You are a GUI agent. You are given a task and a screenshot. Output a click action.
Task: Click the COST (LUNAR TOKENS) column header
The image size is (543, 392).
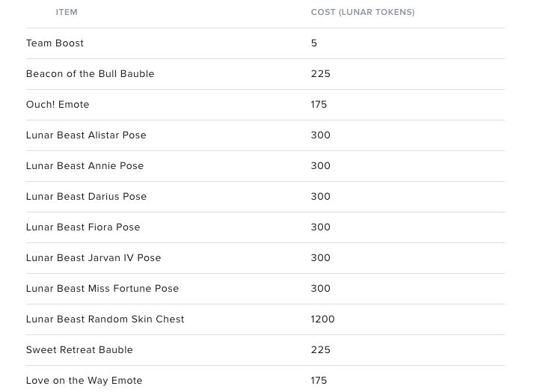[x=363, y=12]
